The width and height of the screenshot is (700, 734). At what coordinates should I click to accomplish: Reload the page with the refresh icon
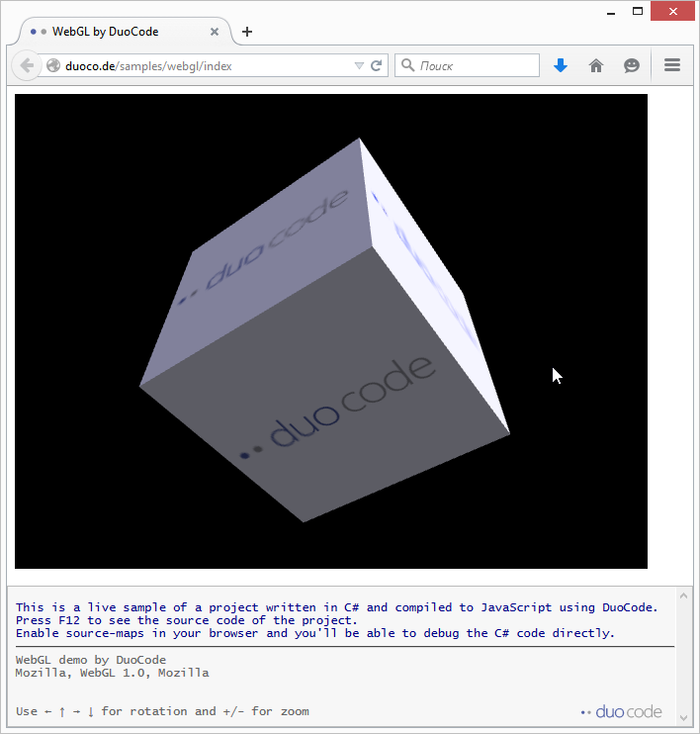pos(377,65)
